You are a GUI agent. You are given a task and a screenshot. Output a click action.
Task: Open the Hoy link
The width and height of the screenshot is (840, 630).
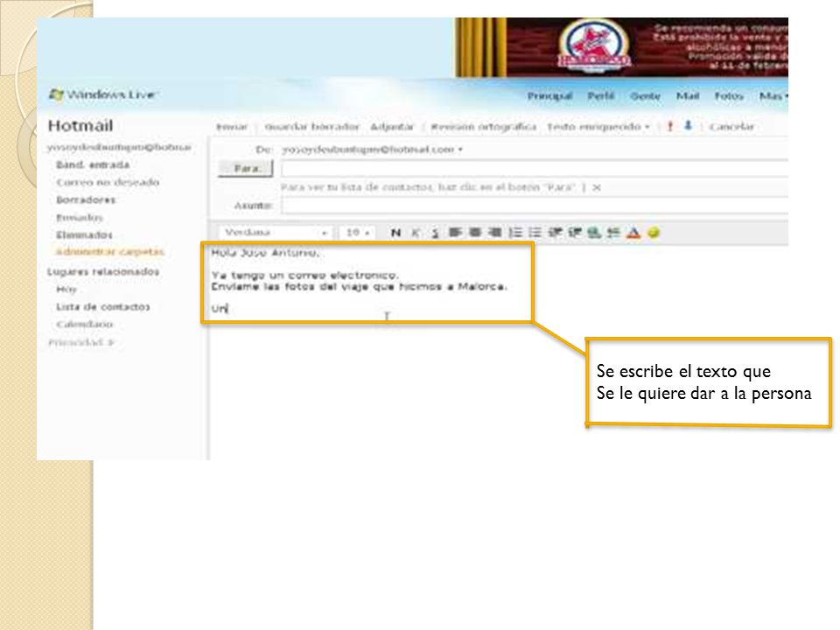(66, 290)
